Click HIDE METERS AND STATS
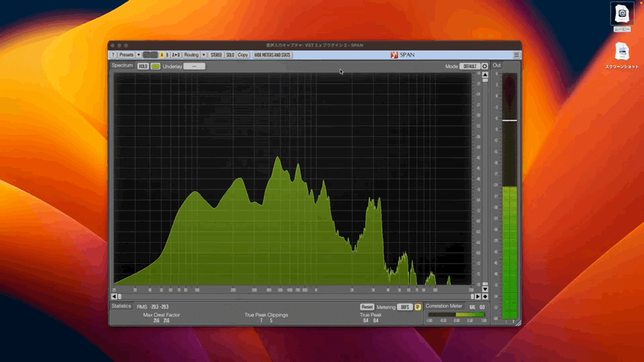This screenshot has height=362, width=644. point(272,55)
